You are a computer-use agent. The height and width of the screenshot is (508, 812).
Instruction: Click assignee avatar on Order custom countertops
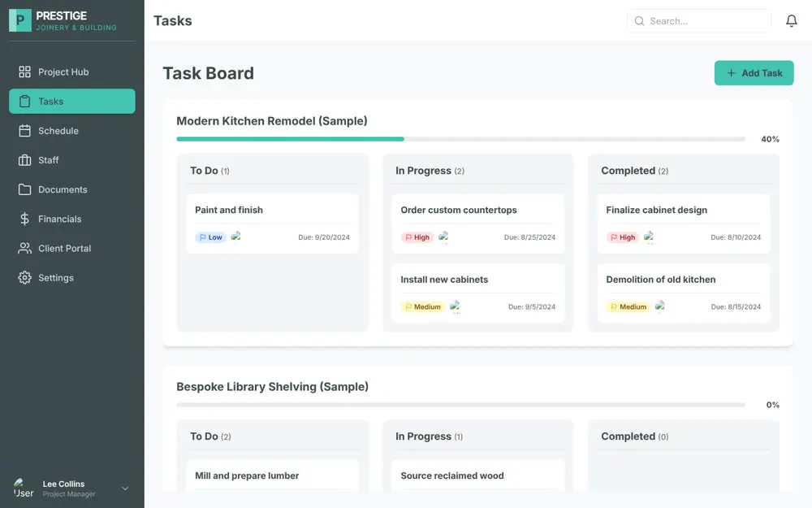click(443, 237)
